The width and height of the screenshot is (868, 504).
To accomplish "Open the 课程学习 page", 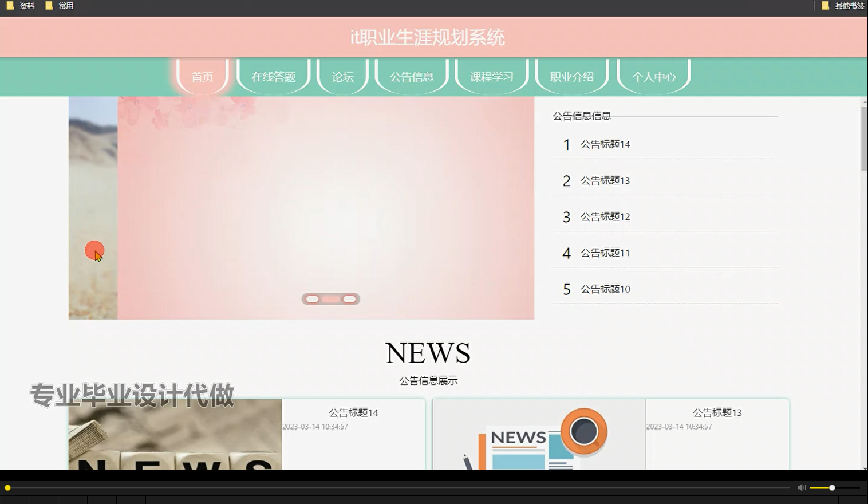I will pyautogui.click(x=491, y=76).
